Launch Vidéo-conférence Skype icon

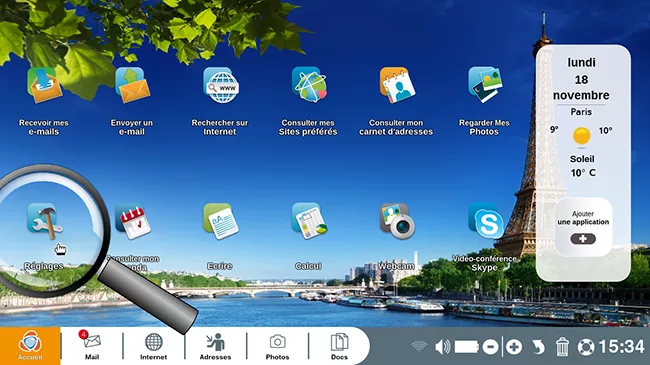coord(486,221)
